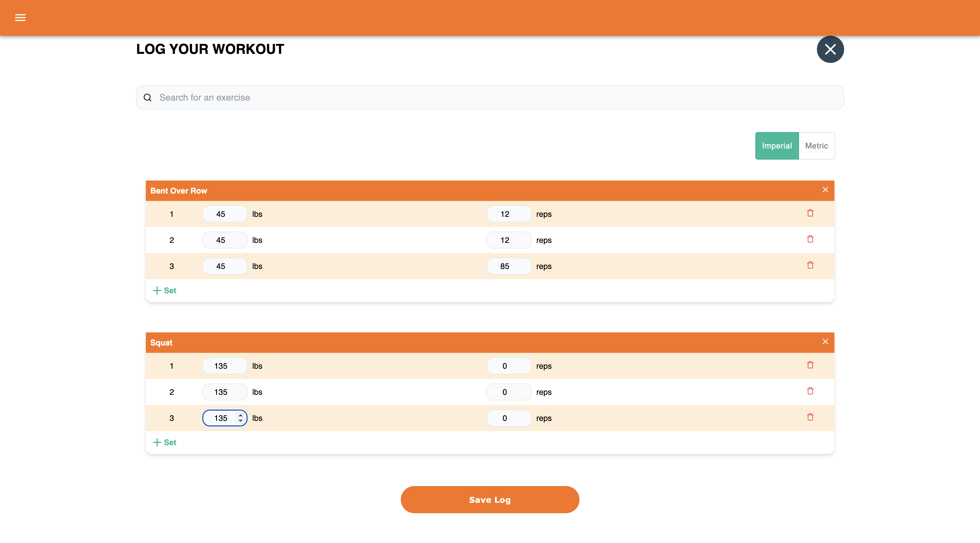Delete Bent Over Row set 1

click(810, 213)
